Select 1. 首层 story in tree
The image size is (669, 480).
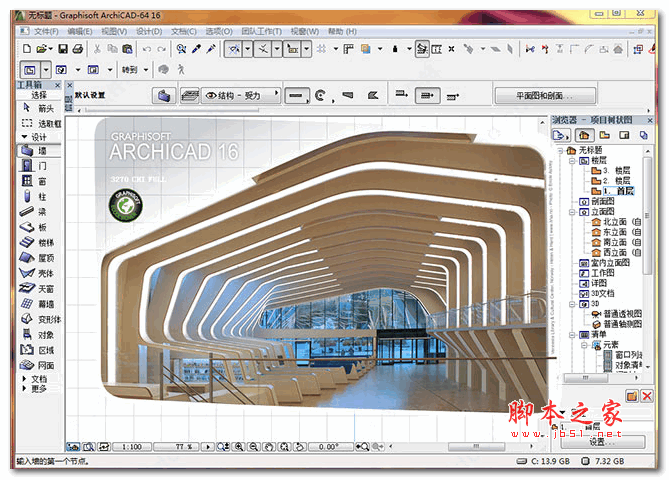(x=618, y=191)
